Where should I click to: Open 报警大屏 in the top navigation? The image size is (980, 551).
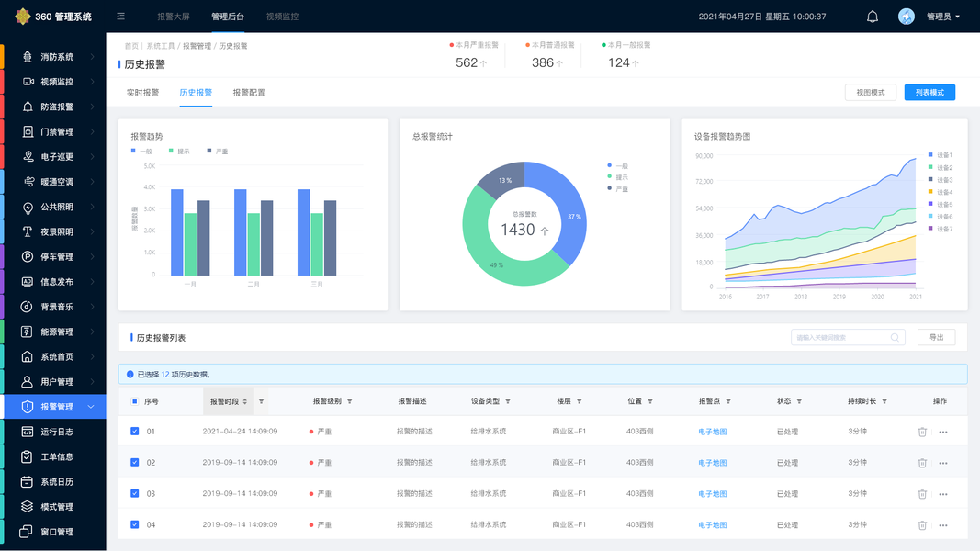(x=173, y=17)
